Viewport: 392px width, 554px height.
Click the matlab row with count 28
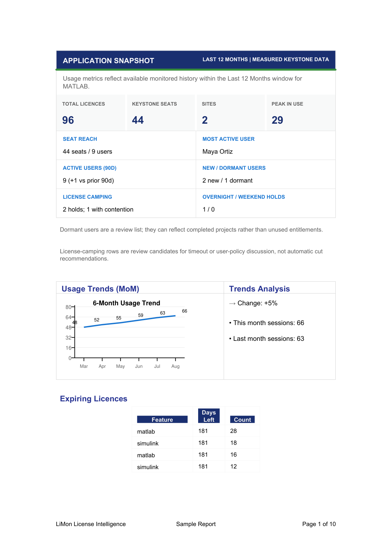pos(196,431)
